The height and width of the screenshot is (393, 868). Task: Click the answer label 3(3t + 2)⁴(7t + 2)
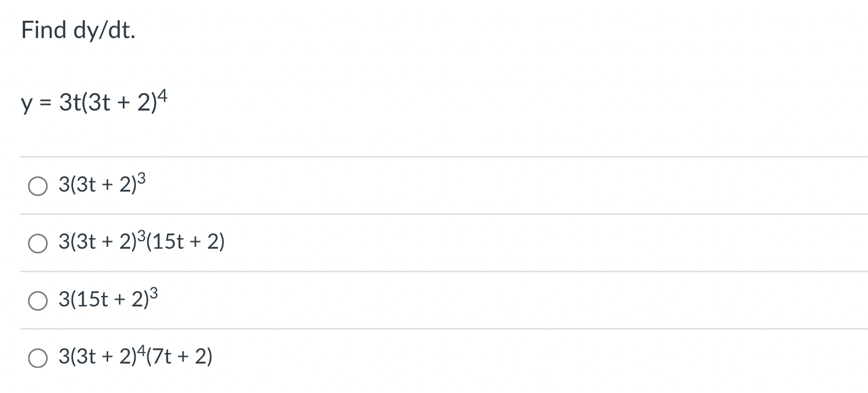click(x=135, y=356)
